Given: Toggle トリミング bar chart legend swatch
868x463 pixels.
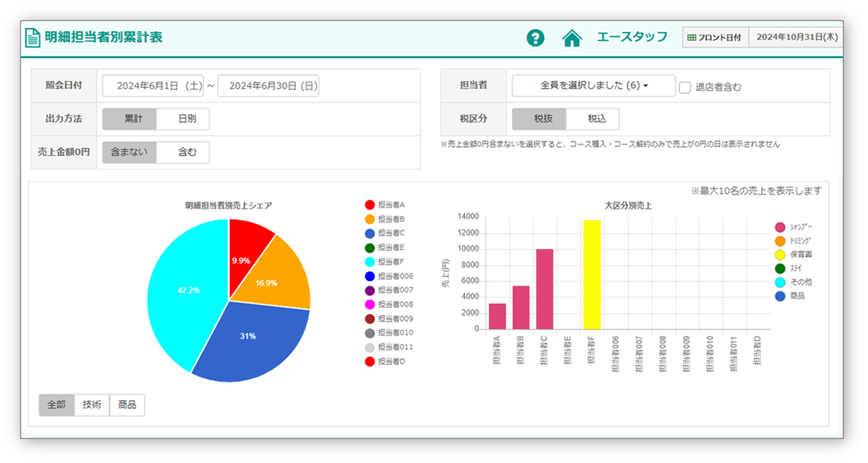Looking at the screenshot, I should pyautogui.click(x=780, y=241).
